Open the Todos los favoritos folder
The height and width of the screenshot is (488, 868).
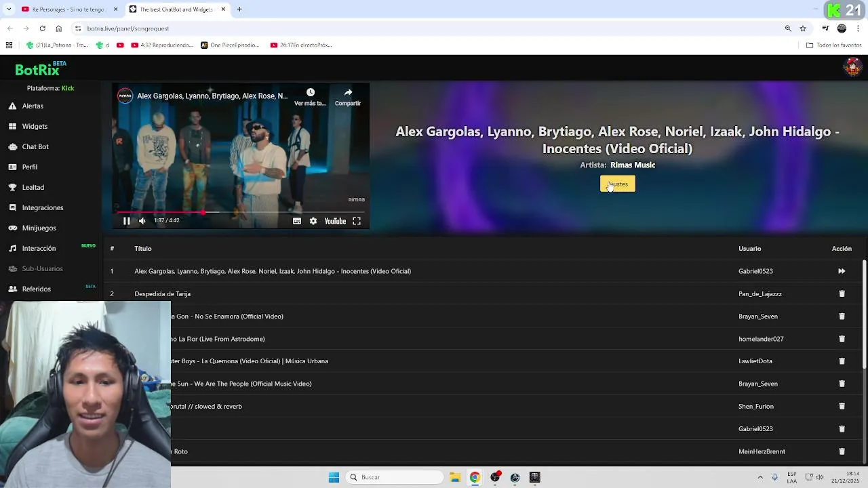[833, 45]
